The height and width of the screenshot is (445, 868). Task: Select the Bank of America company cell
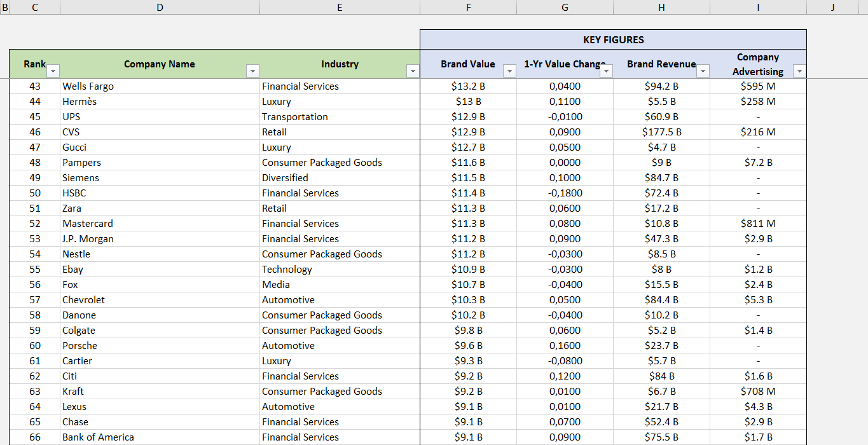point(160,437)
